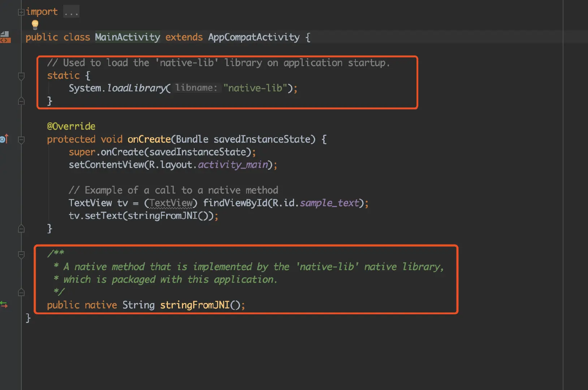Image resolution: width=588 pixels, height=390 pixels.
Task: Click the 'libname:' parameter hint
Action: click(x=196, y=88)
